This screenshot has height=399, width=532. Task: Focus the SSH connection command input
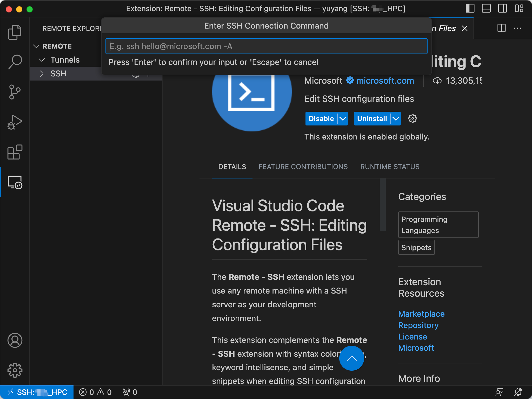coord(266,46)
